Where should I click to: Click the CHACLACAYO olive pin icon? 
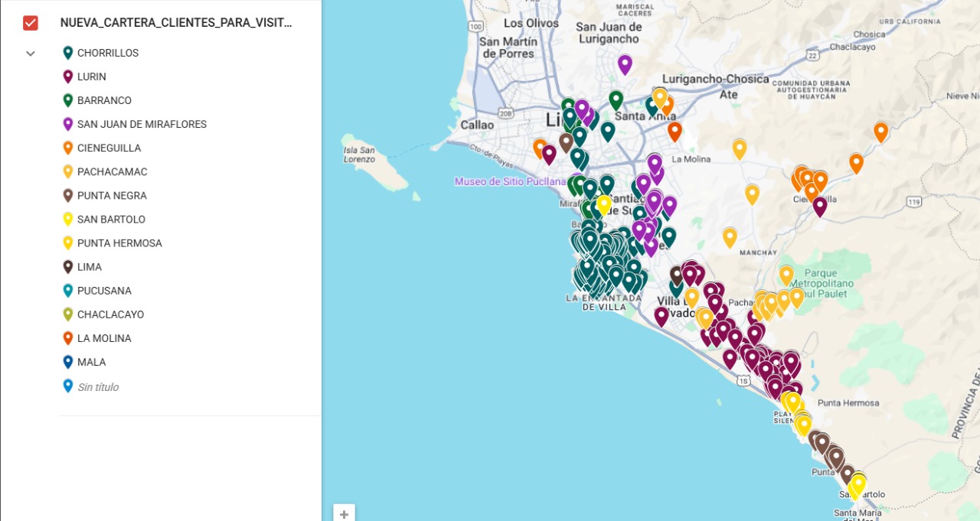(67, 314)
